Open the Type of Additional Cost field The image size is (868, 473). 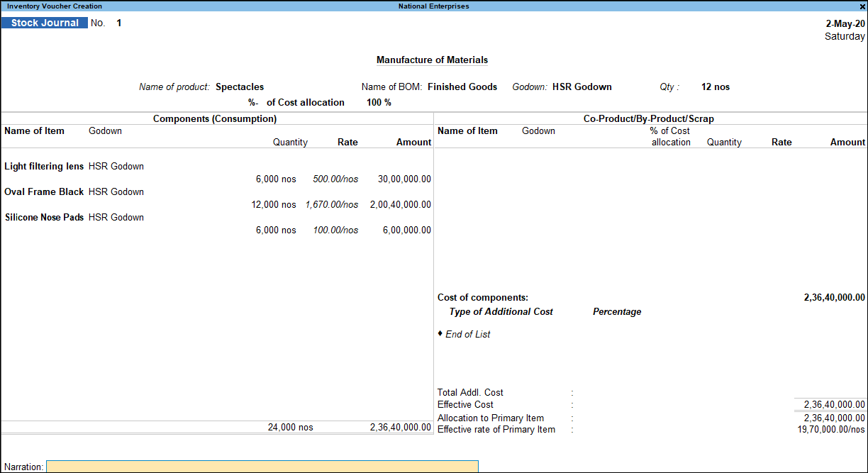point(501,311)
